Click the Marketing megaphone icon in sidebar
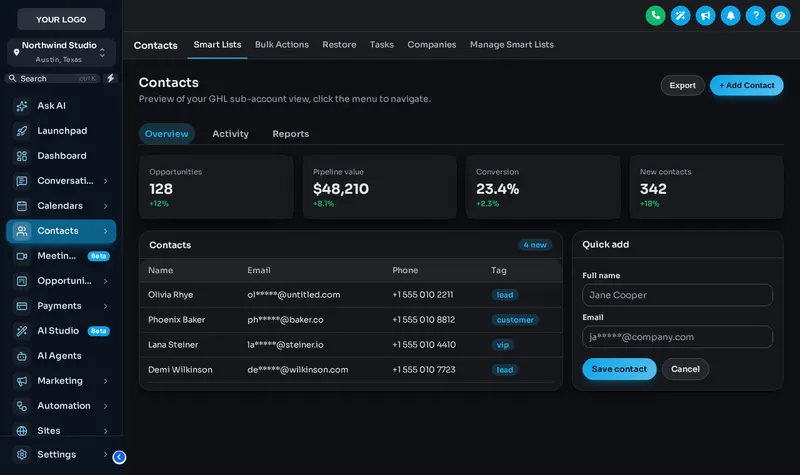 [x=22, y=381]
